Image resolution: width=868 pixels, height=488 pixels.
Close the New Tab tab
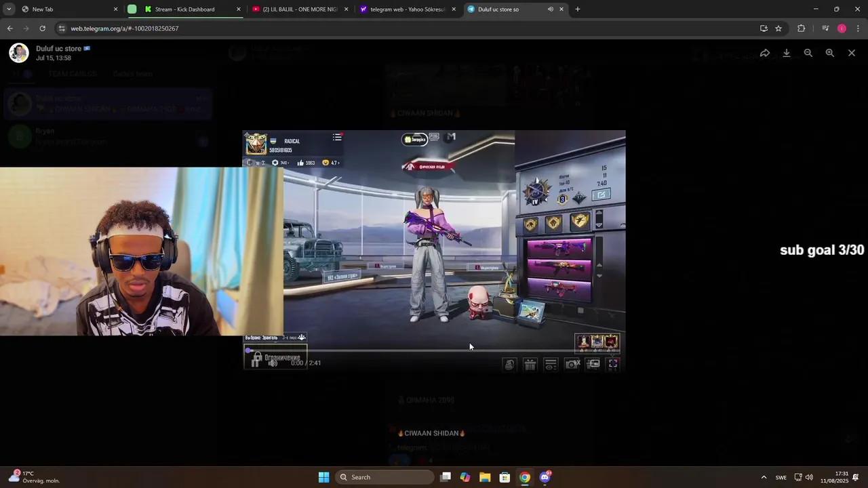click(x=115, y=9)
